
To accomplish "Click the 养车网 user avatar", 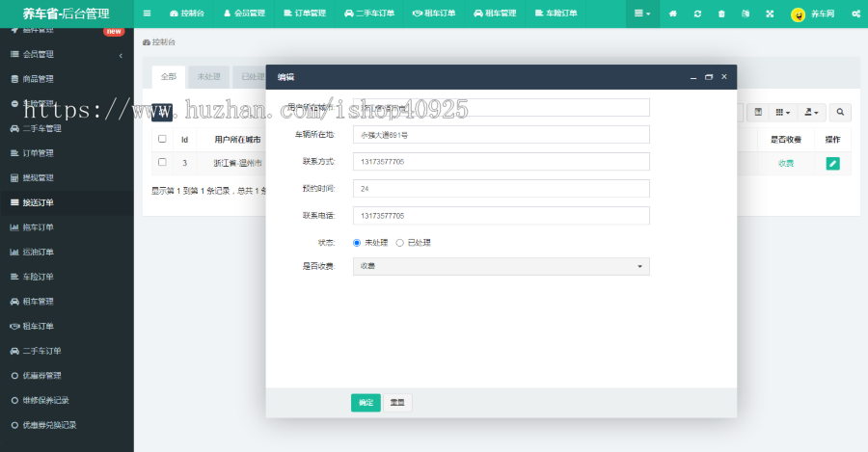I will click(x=798, y=14).
